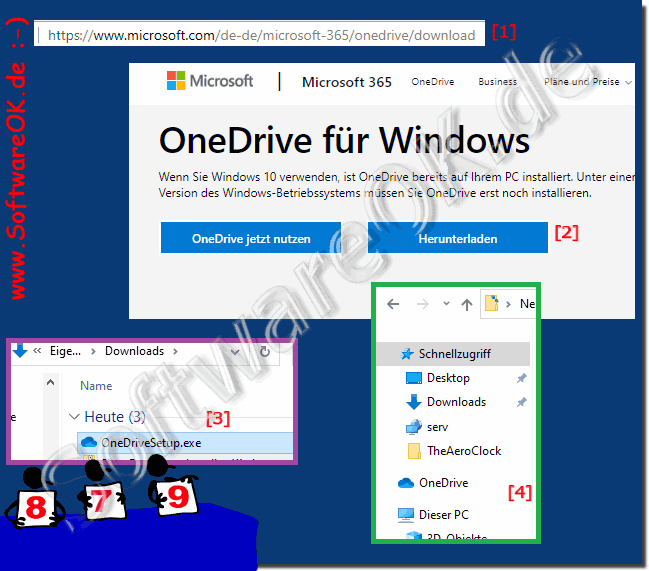Open the OneDrive menu item in header
The image size is (649, 571).
point(433,82)
